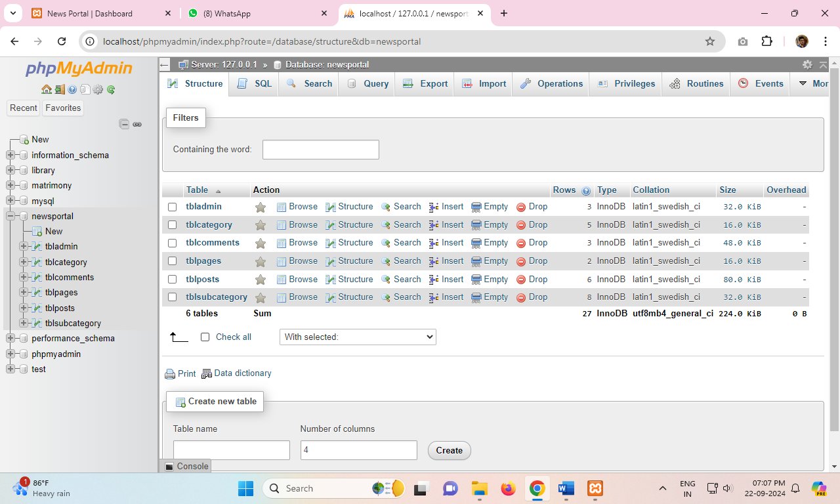Image resolution: width=840 pixels, height=504 pixels.
Task: Open XAMPP from the Windows taskbar
Action: point(595,488)
